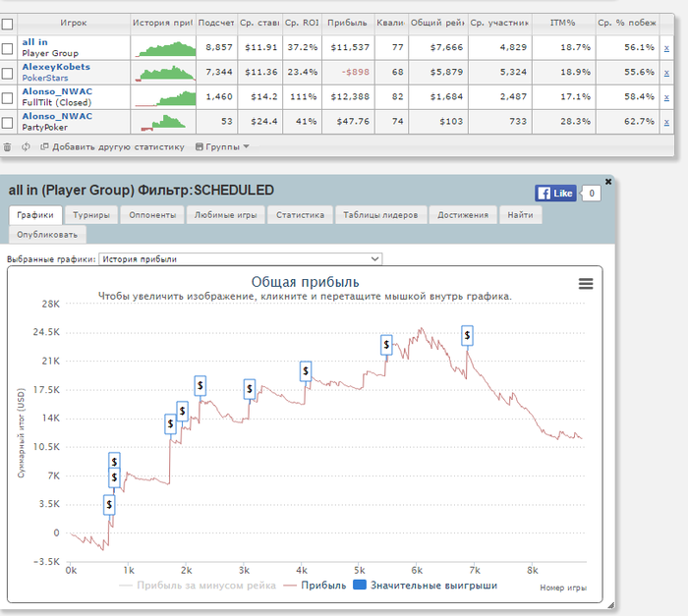Open the all in player group link
Screen dimensions: 688x616
tap(34, 42)
